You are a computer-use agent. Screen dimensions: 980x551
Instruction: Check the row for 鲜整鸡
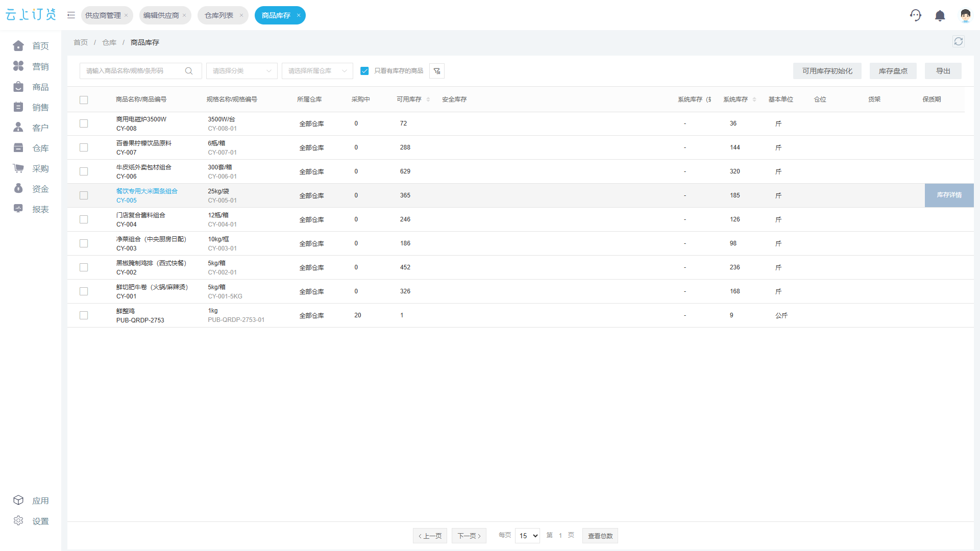click(84, 315)
